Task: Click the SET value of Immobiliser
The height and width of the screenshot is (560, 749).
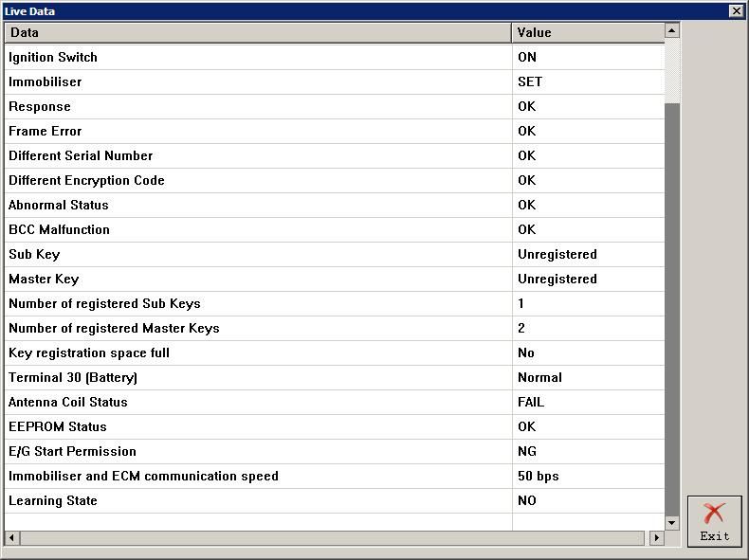Action: [x=530, y=81]
